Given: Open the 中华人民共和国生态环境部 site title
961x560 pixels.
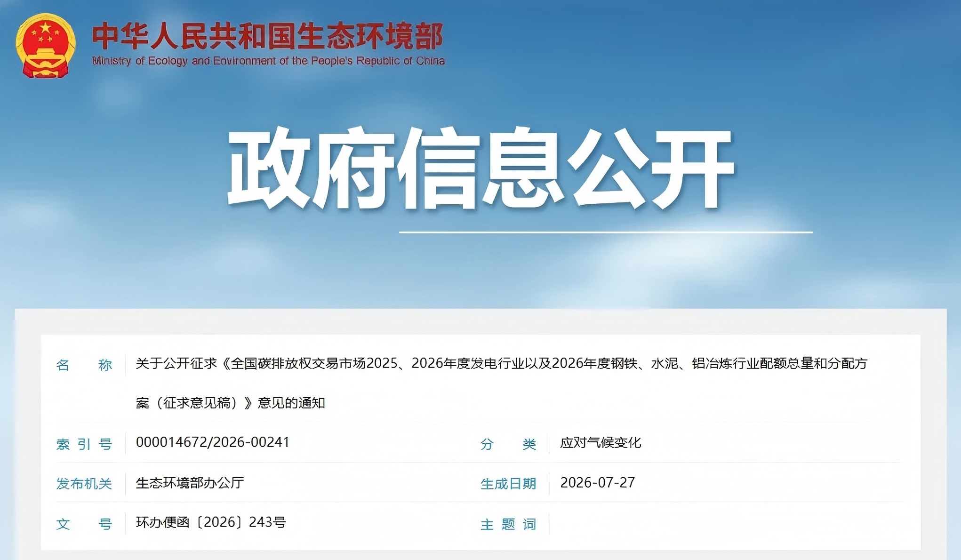Looking at the screenshot, I should (267, 36).
